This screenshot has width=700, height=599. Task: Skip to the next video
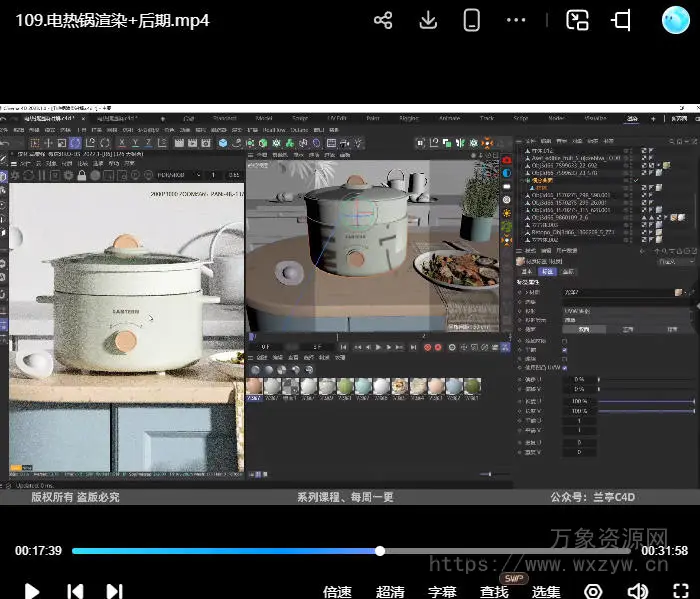point(115,591)
